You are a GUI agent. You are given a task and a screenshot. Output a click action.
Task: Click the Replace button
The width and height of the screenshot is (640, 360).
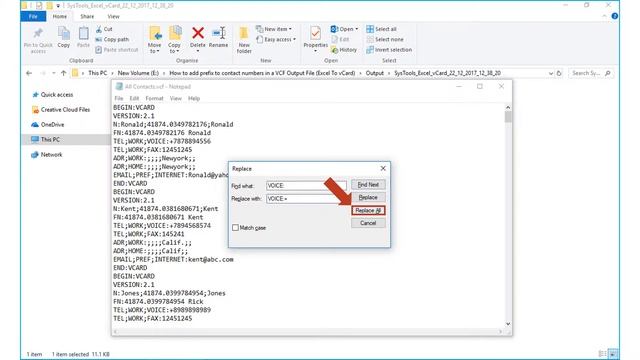[368, 198]
